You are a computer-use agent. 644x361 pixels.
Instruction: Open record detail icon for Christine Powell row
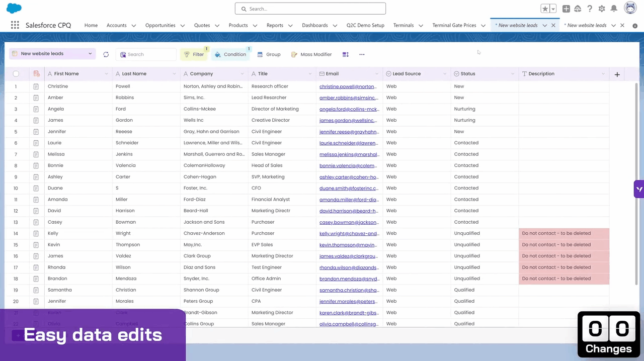point(36,86)
